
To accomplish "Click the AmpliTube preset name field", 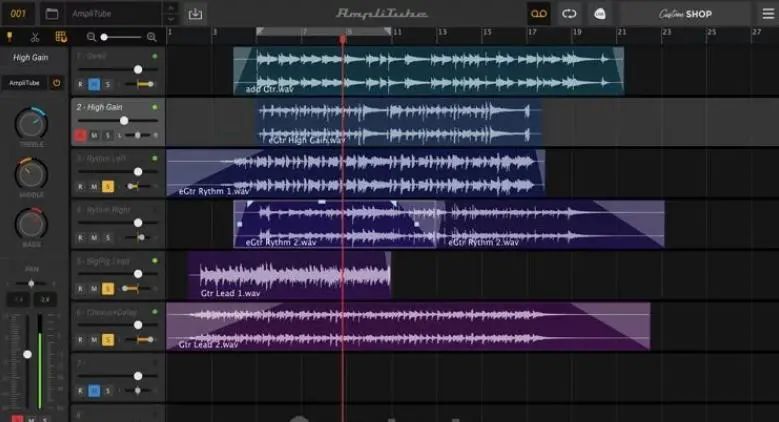I will click(x=115, y=14).
